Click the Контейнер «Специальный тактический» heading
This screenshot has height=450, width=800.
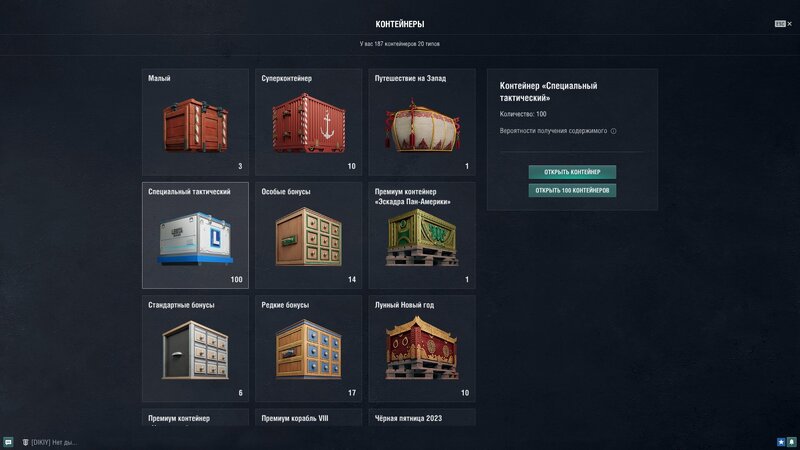[548, 92]
